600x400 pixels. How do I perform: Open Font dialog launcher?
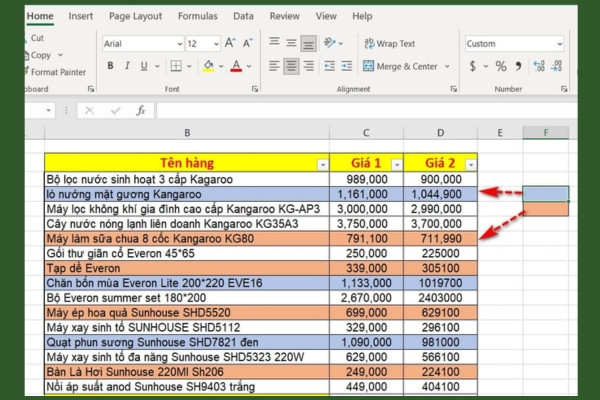(255, 89)
